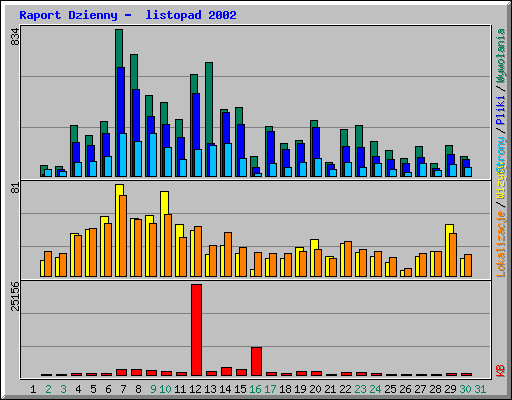Viewport: 512px width, 400px height.
Task: Click day label '25' on the x-axis
Action: 390,389
